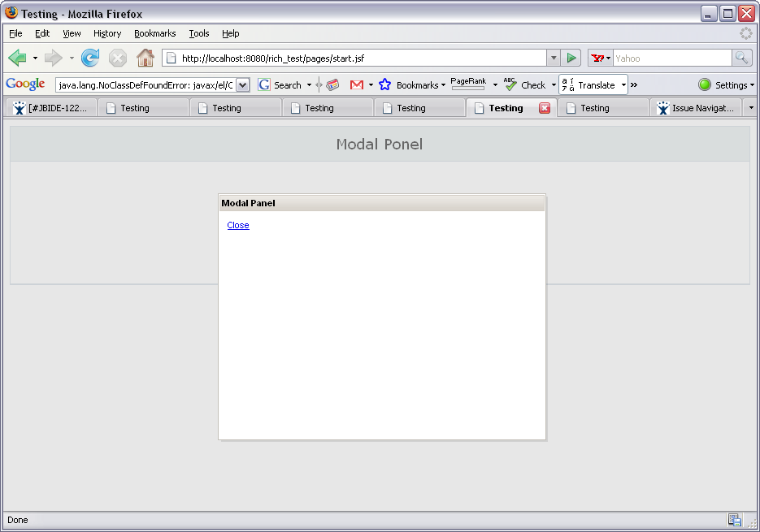Reload the page with the refresh icon
The width and height of the screenshot is (760, 532).
click(x=90, y=58)
